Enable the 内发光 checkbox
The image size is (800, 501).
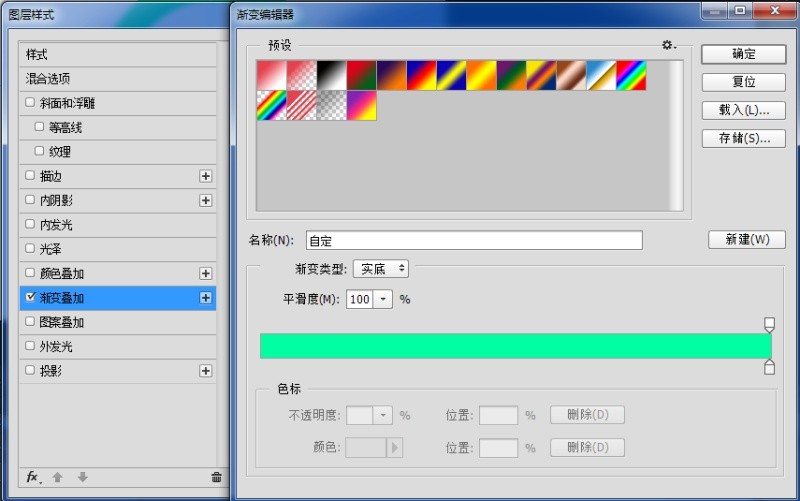30,224
